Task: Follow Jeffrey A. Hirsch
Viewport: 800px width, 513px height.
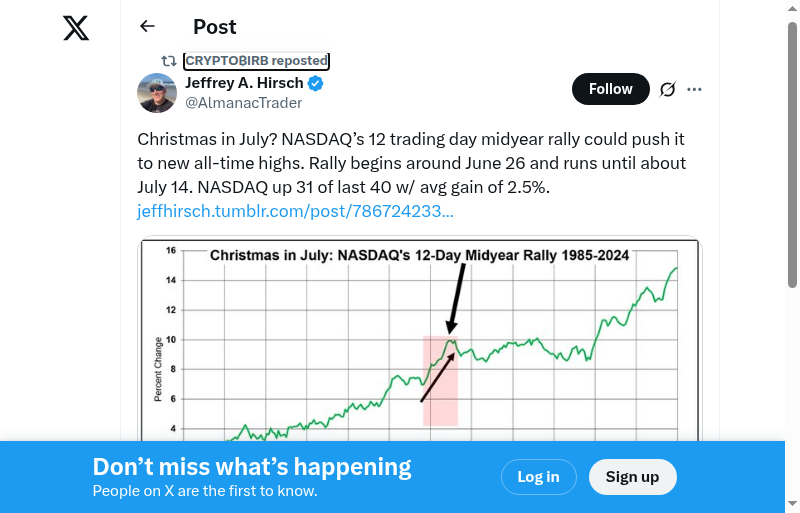Action: (610, 89)
